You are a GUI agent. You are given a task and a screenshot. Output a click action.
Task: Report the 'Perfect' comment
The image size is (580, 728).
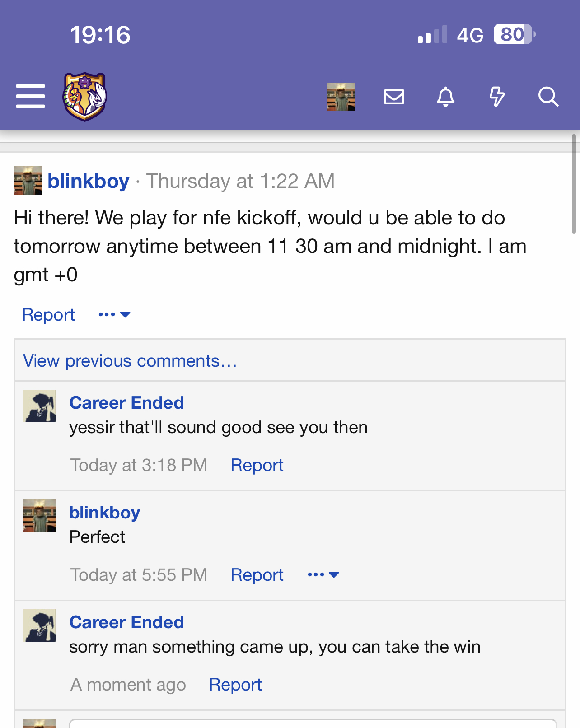click(x=257, y=575)
